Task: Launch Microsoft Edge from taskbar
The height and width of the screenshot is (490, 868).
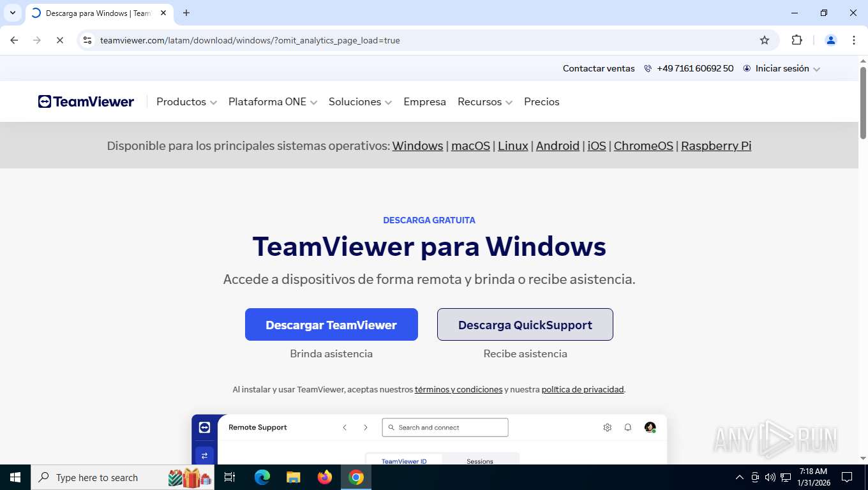Action: [x=262, y=477]
